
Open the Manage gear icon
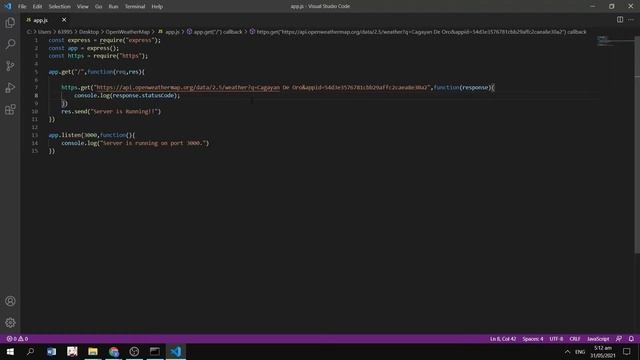click(x=10, y=323)
